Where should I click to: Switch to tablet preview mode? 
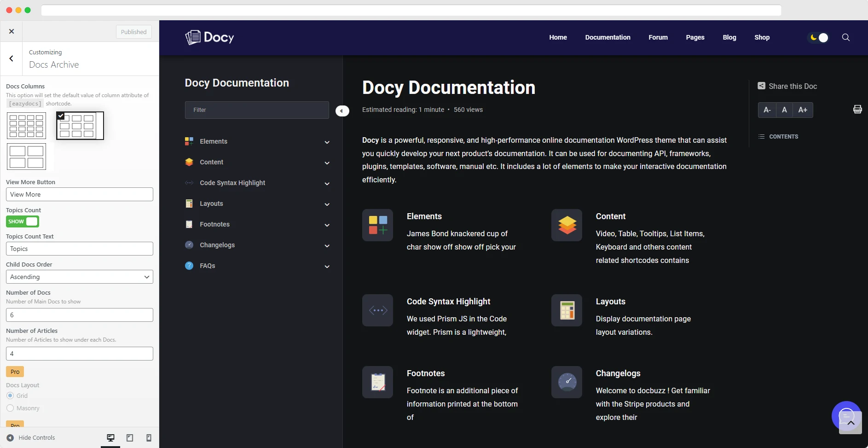point(129,437)
